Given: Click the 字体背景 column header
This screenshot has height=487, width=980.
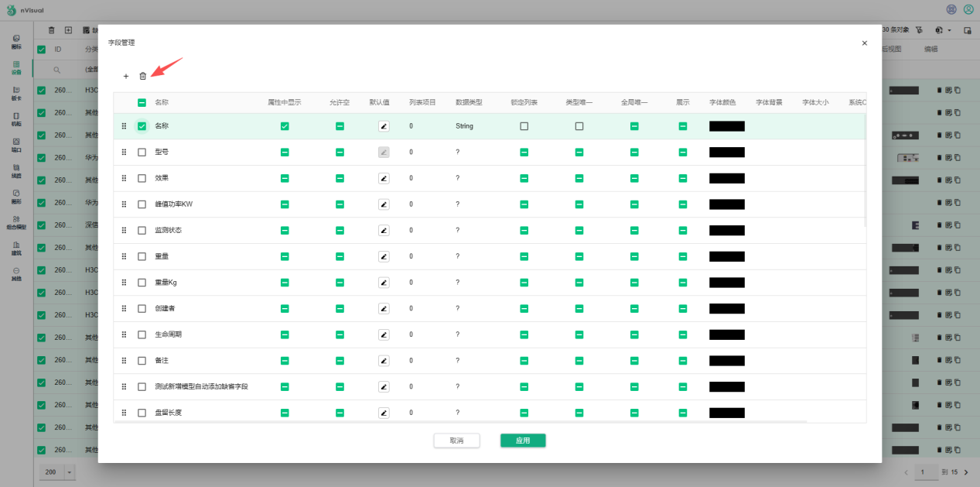Looking at the screenshot, I should [769, 102].
